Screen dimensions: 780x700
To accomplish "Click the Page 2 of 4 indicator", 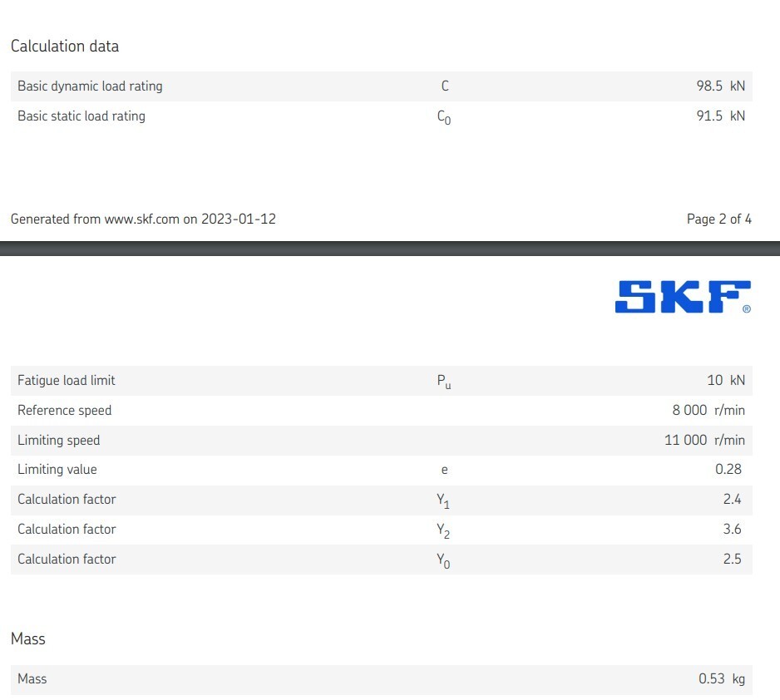I will click(x=718, y=219).
